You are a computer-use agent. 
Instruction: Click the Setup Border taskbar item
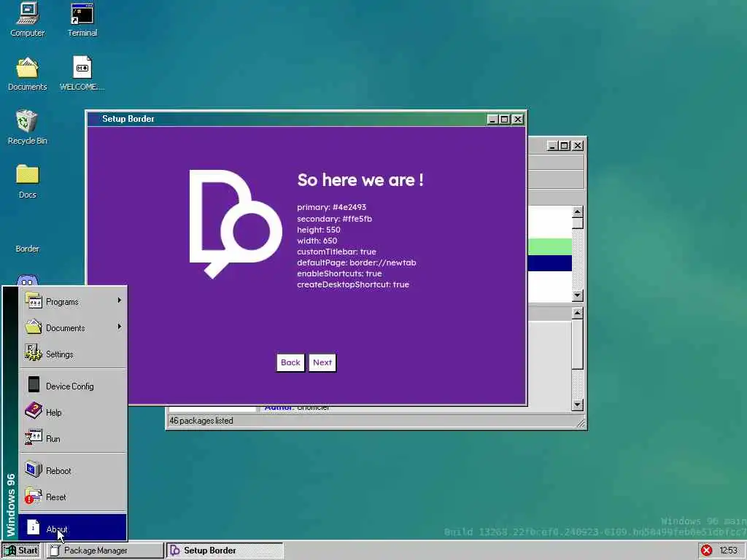tap(225, 551)
